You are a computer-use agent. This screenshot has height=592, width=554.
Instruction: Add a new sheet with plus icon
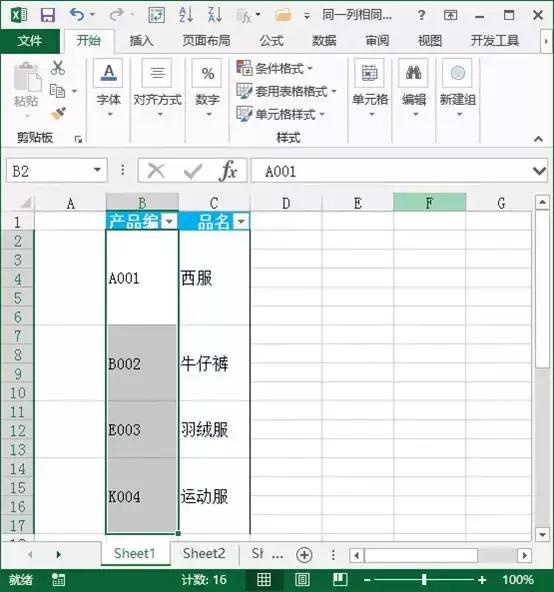tap(304, 555)
